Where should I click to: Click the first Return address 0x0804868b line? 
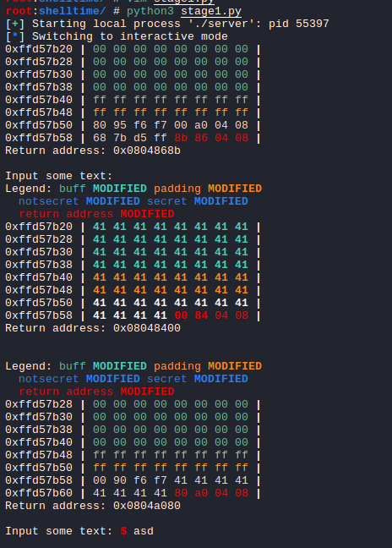[93, 151]
